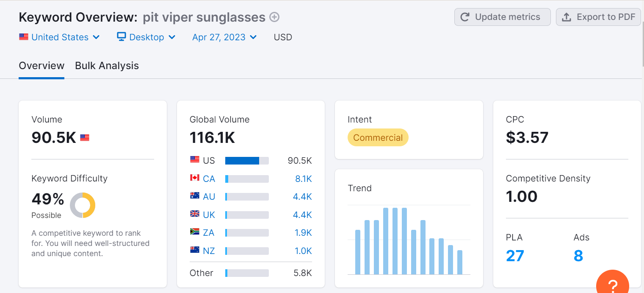Open the United States country dropdown

[x=60, y=37]
